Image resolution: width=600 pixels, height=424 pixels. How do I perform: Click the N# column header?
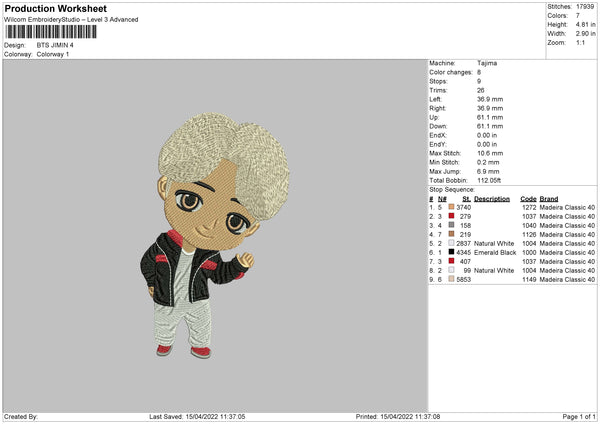[442, 199]
